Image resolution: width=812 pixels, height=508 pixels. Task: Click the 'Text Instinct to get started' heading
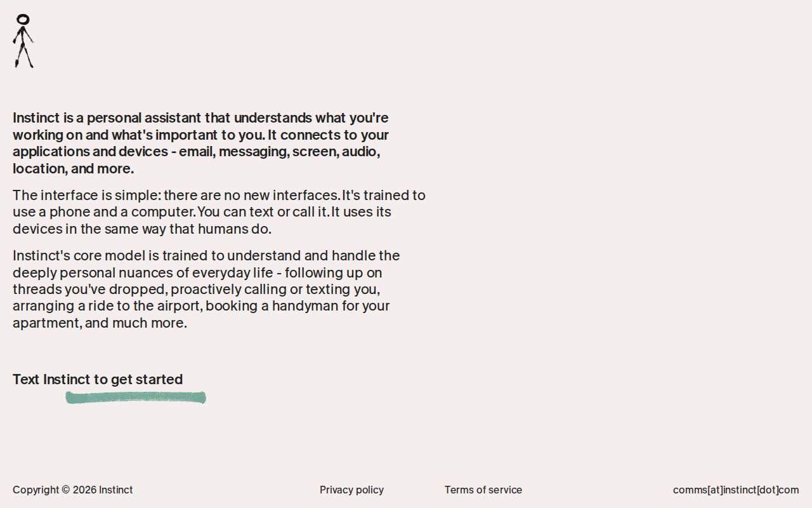(x=98, y=379)
